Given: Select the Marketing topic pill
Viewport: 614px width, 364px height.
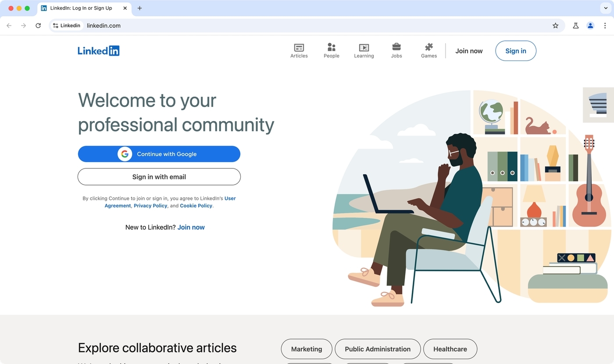Looking at the screenshot, I should click(x=307, y=349).
